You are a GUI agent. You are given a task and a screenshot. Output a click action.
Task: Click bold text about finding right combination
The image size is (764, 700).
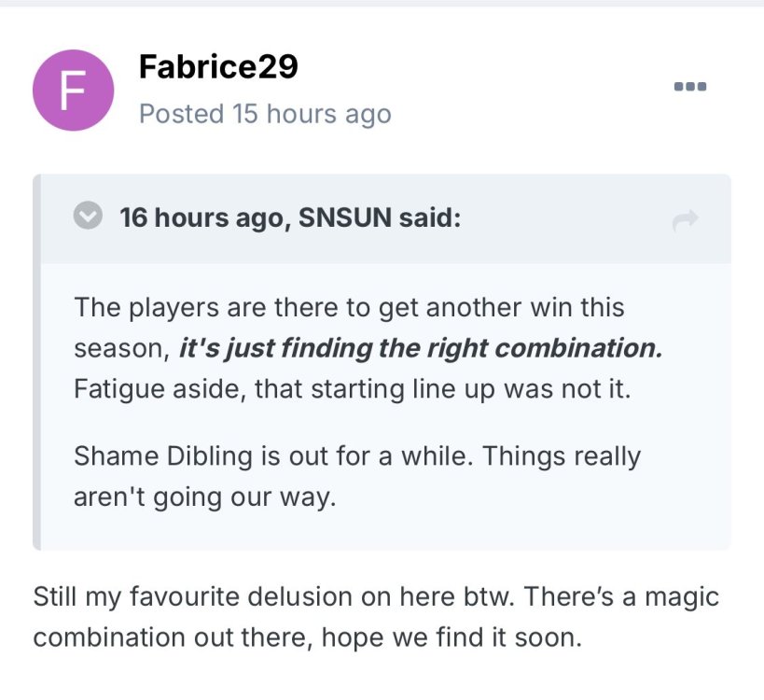click(x=420, y=347)
